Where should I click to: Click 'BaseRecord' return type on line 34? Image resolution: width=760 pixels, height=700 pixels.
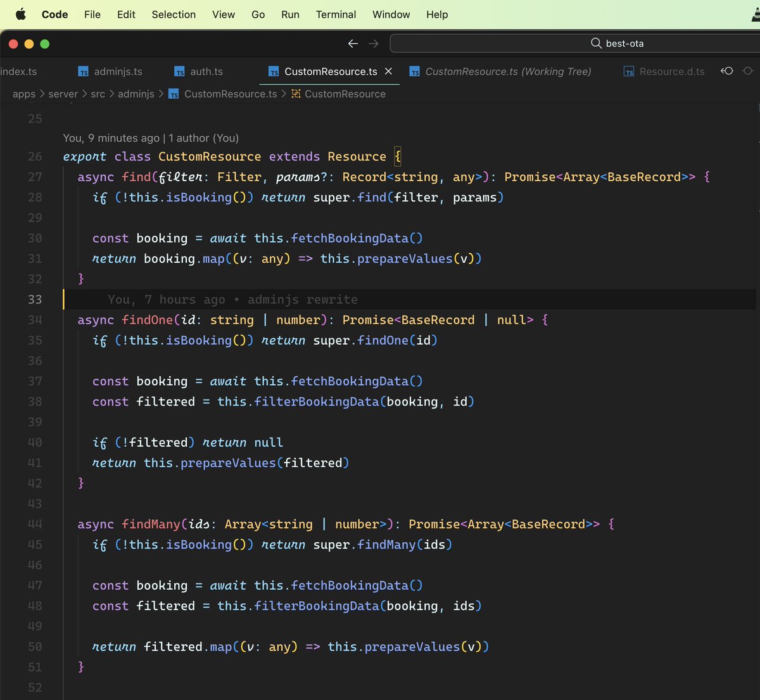[x=438, y=320]
